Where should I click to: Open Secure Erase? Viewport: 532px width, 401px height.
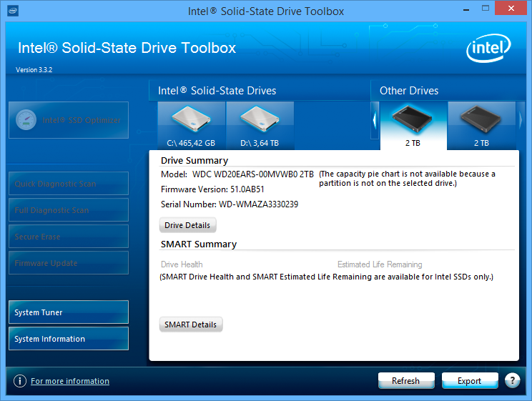click(x=69, y=237)
